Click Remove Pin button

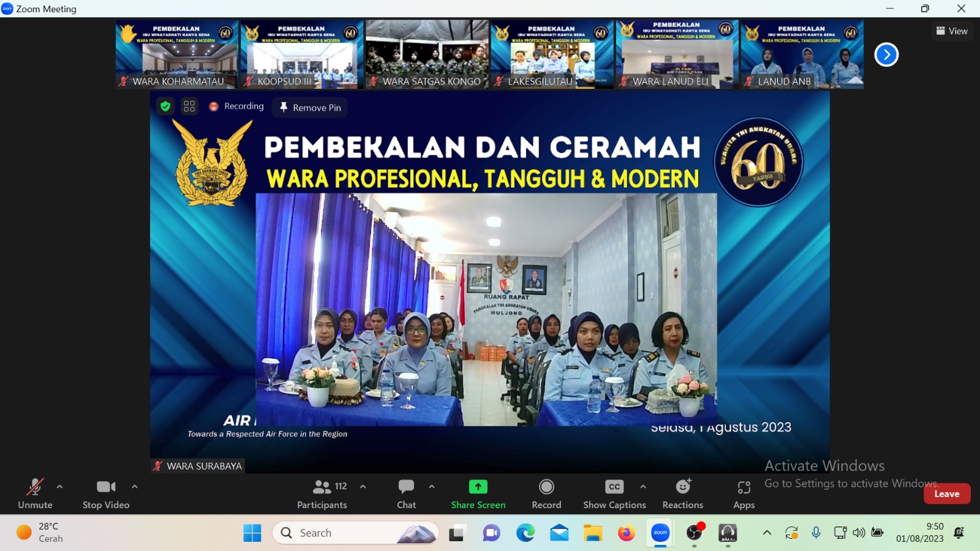(x=311, y=107)
